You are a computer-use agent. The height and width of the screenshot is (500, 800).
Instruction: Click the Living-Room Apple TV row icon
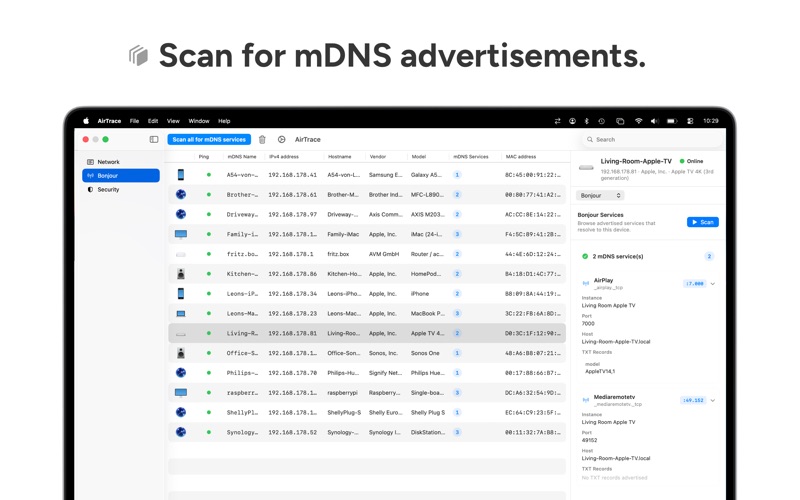click(x=181, y=334)
